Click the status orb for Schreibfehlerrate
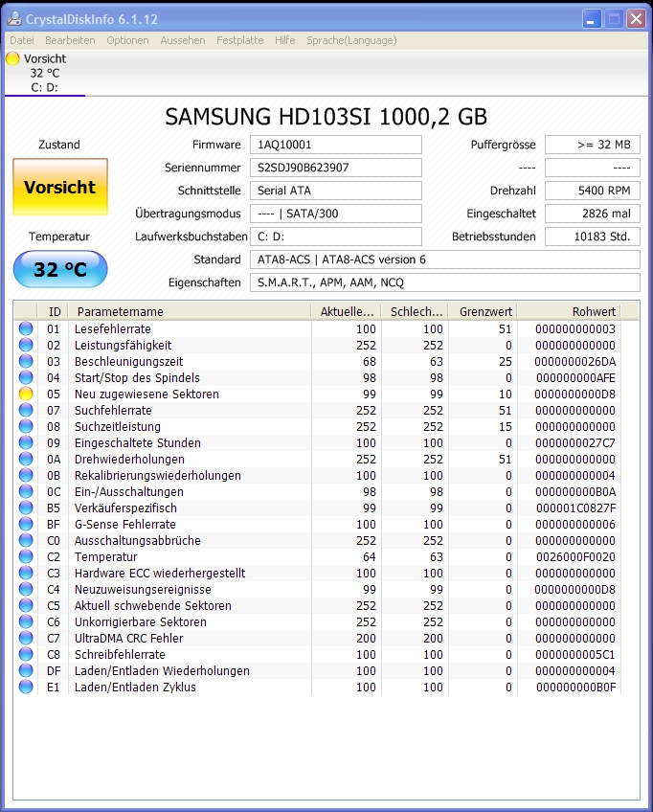 click(26, 655)
